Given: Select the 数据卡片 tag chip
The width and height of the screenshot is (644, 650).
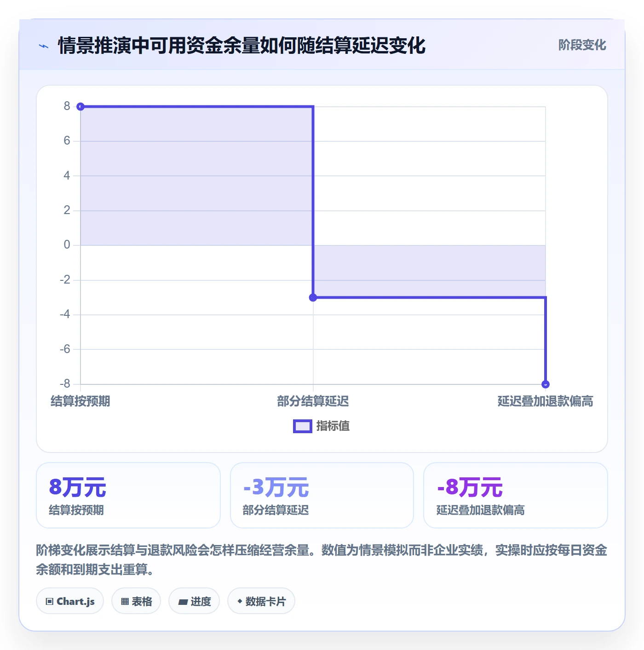Looking at the screenshot, I should (261, 601).
